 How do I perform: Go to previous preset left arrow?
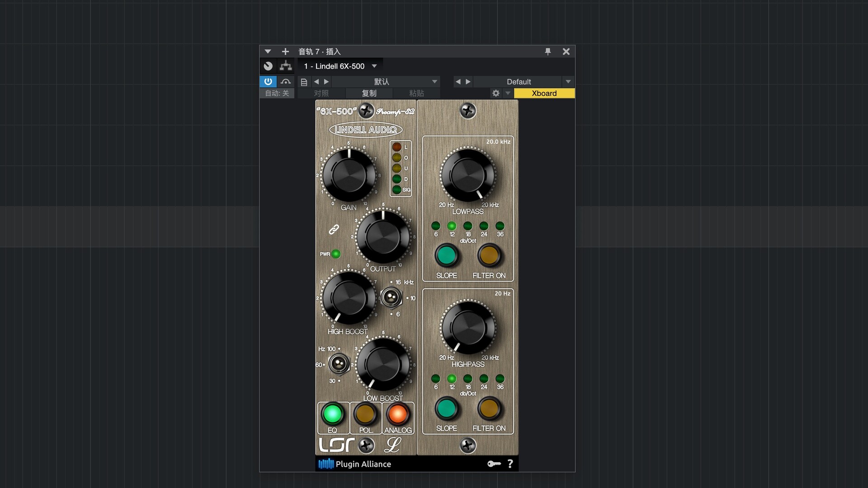[x=316, y=82]
